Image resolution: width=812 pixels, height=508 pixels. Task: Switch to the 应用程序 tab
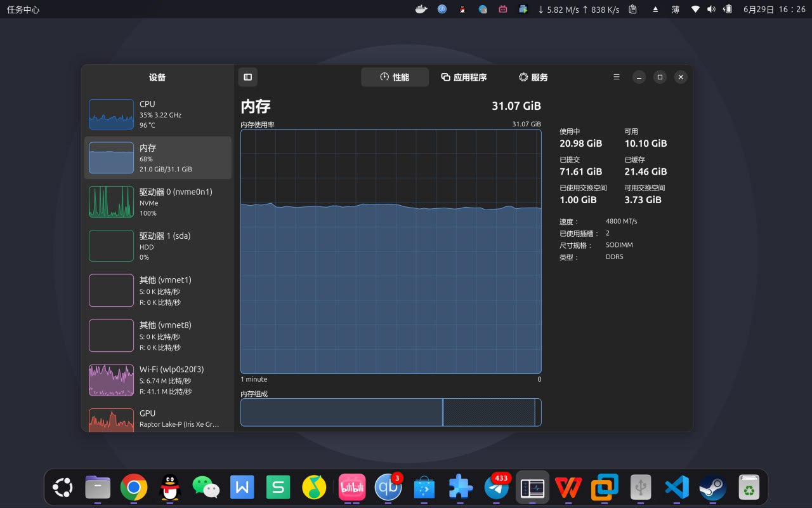[464, 77]
